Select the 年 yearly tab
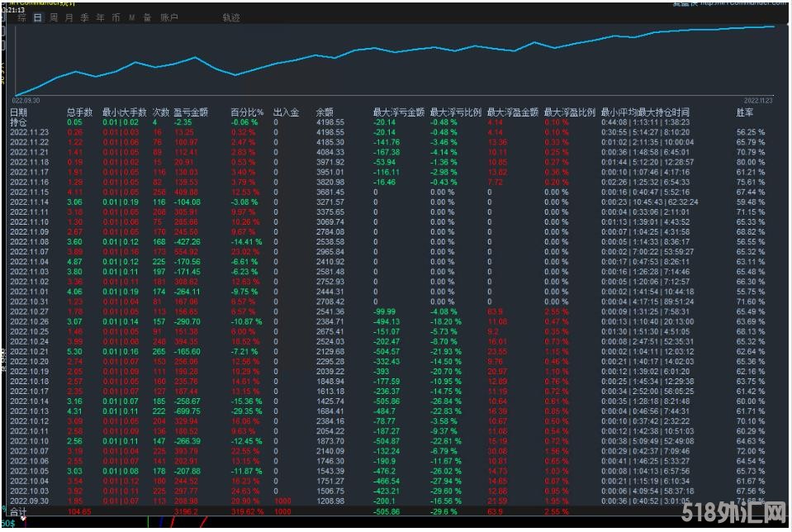Screen dimensions: 792x532 tap(100, 17)
